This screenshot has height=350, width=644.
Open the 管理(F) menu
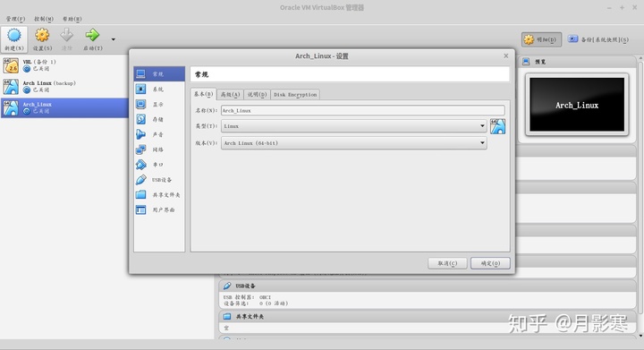click(x=15, y=19)
